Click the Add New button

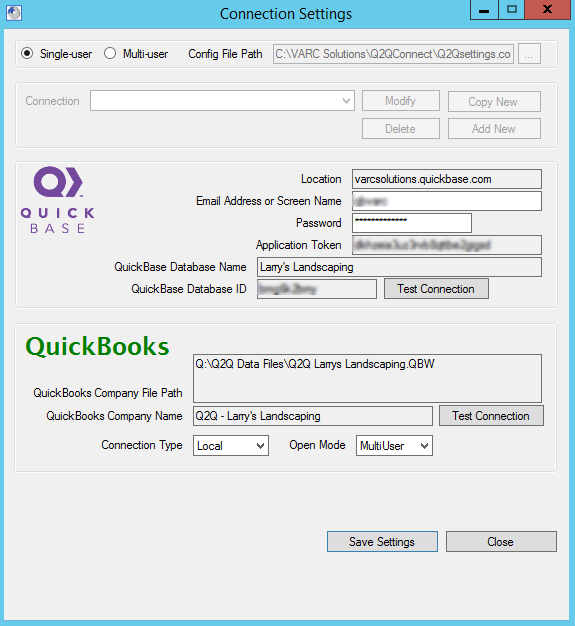pos(494,129)
